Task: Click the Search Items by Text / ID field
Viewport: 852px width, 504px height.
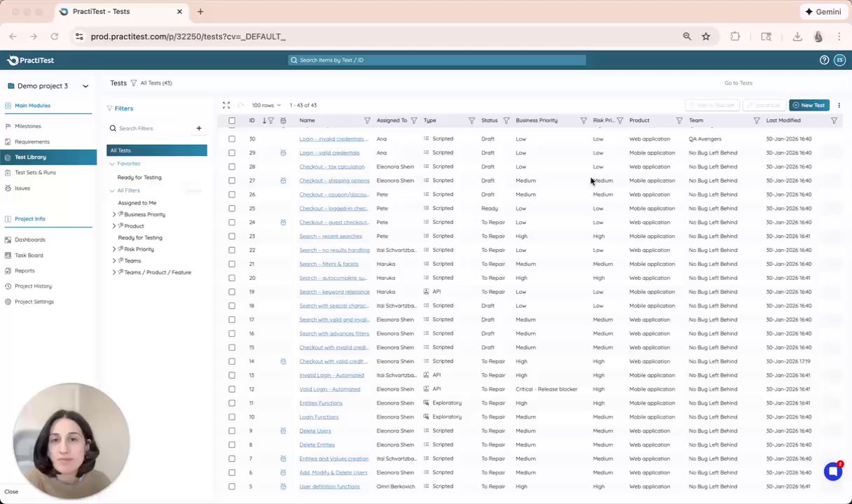Action: click(437, 60)
